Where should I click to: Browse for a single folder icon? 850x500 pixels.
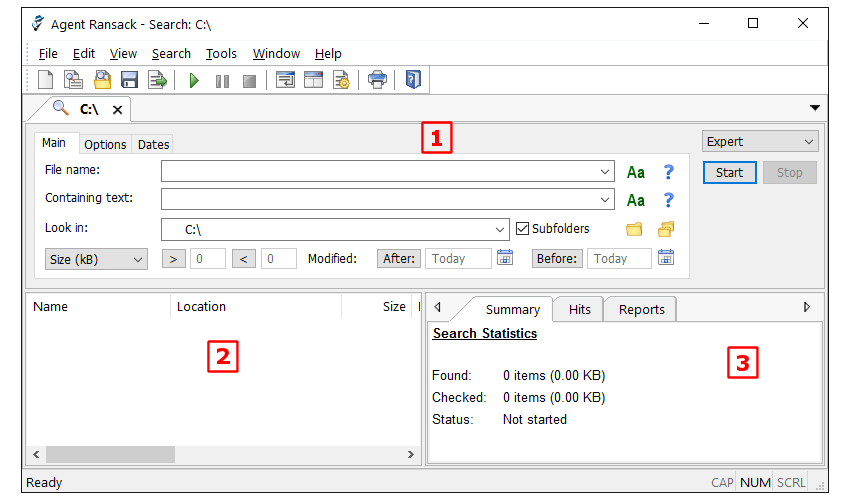[634, 229]
